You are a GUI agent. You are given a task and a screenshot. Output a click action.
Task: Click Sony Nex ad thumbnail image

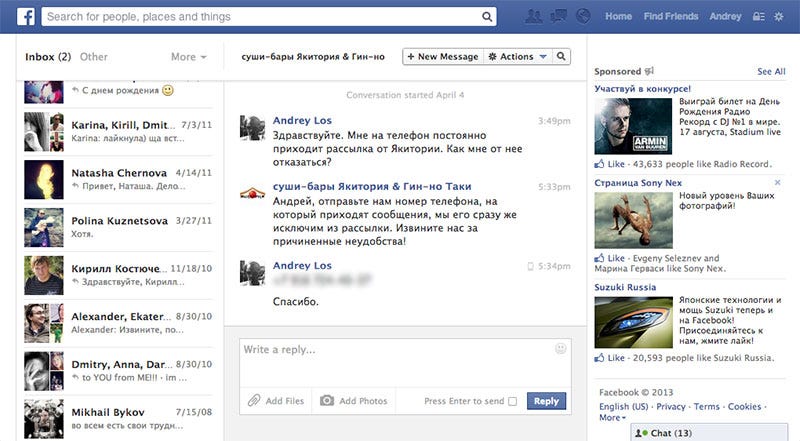click(x=633, y=220)
